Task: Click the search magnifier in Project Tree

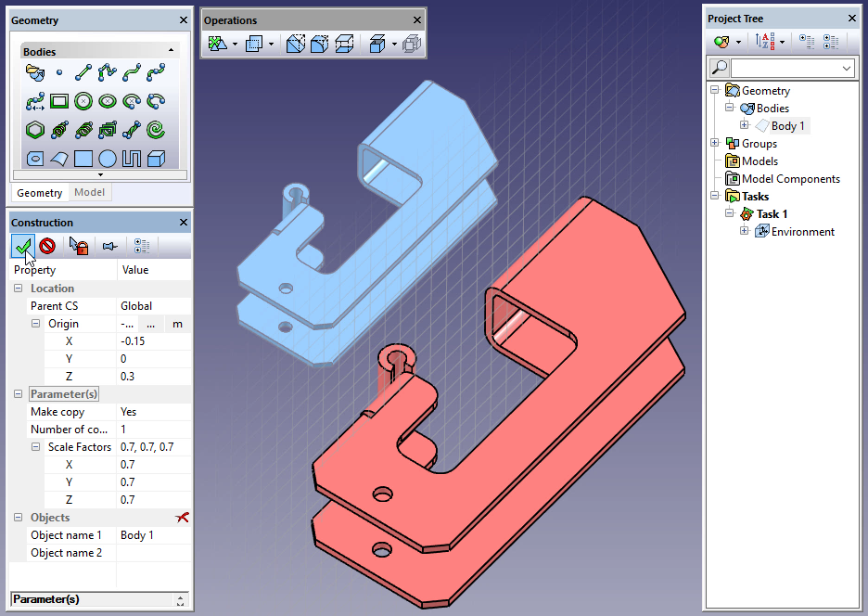Action: point(719,69)
